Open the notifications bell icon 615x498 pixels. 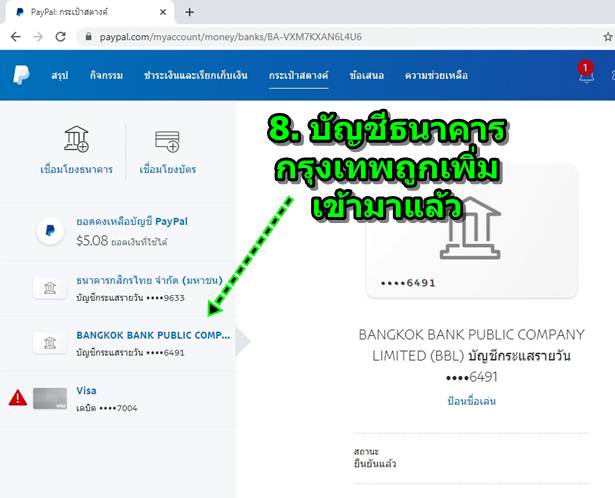coord(586,73)
